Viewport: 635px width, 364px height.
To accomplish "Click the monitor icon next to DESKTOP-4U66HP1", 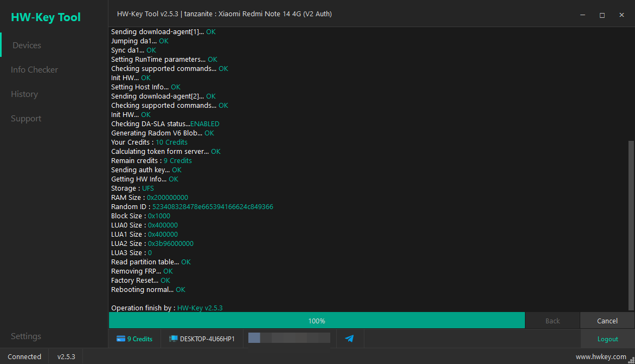I will pos(173,339).
